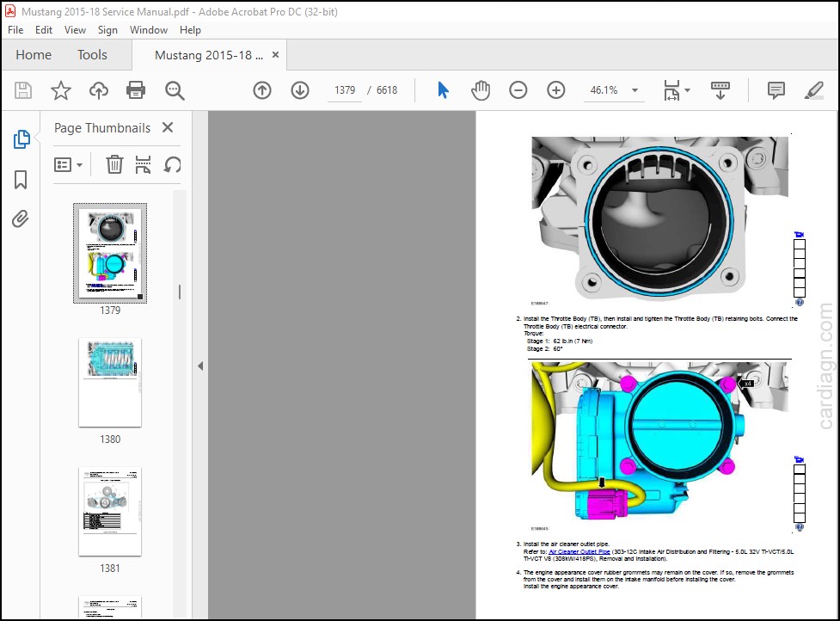Click the thumbnails panel scrollbar handle
Image resolution: width=840 pixels, height=621 pixels.
coord(180,292)
